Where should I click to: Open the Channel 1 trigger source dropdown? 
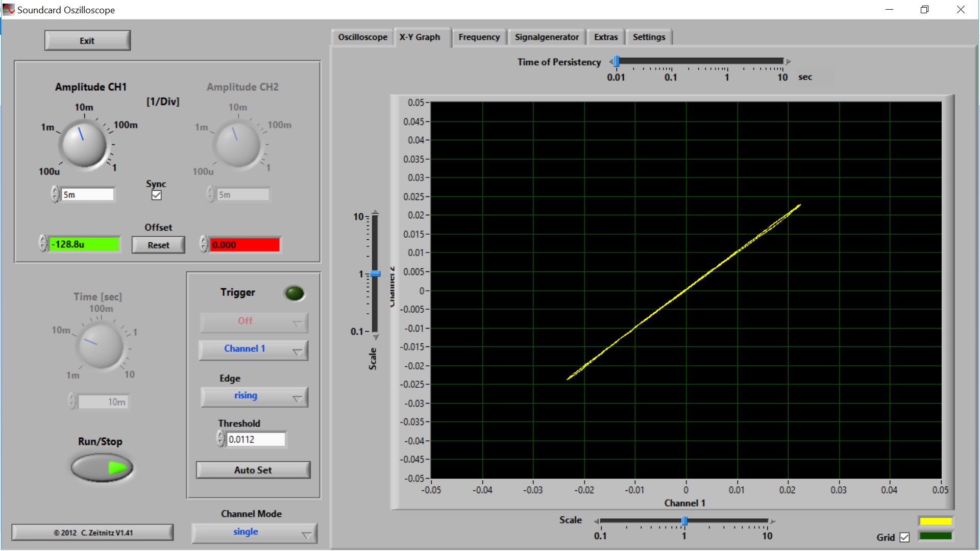point(254,349)
